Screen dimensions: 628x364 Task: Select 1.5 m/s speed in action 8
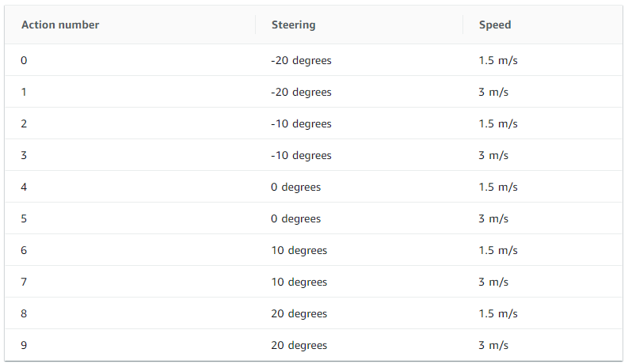pos(498,313)
